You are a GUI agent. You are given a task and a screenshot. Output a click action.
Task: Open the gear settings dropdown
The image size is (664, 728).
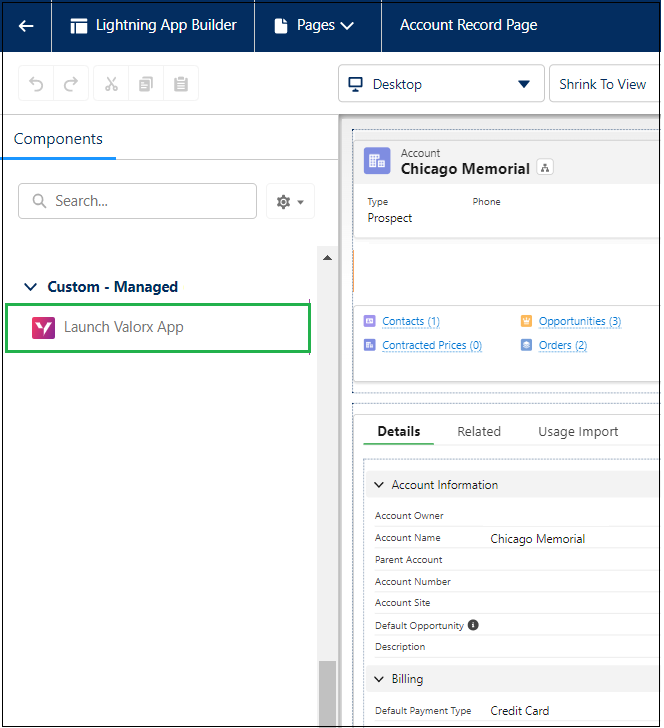(x=290, y=202)
